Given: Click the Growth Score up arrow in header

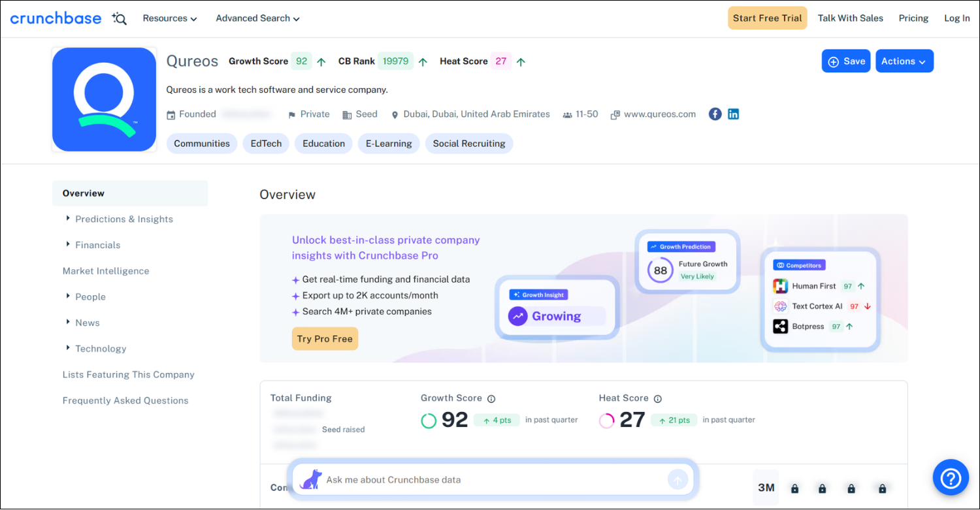Looking at the screenshot, I should point(321,62).
